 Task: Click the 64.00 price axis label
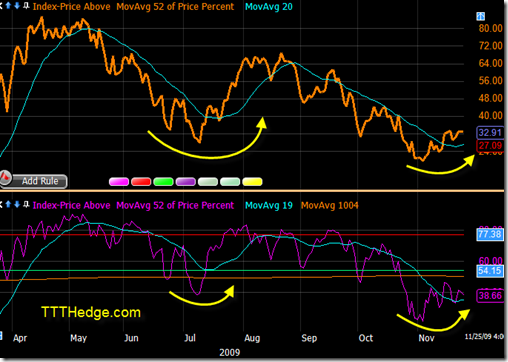(490, 63)
